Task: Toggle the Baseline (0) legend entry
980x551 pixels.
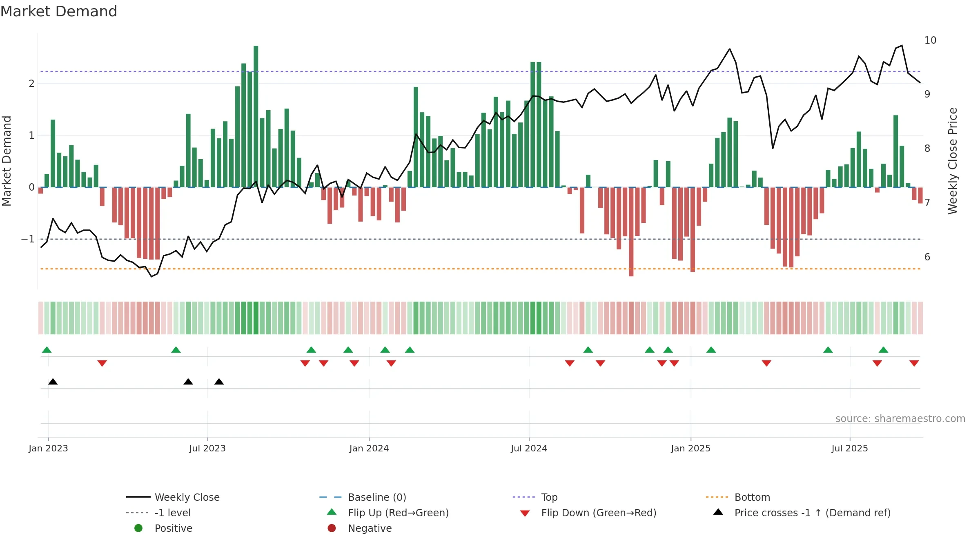Action: click(x=363, y=497)
